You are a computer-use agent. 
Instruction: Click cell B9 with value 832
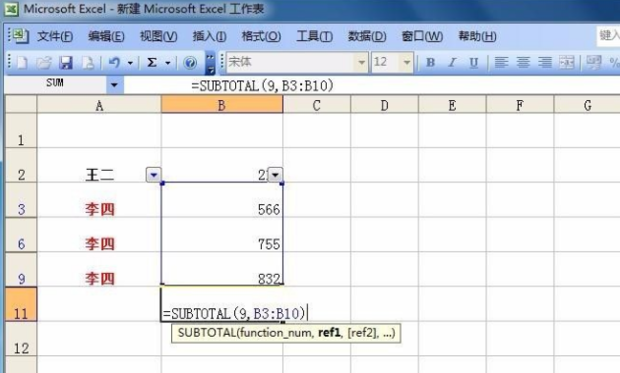[x=222, y=270]
